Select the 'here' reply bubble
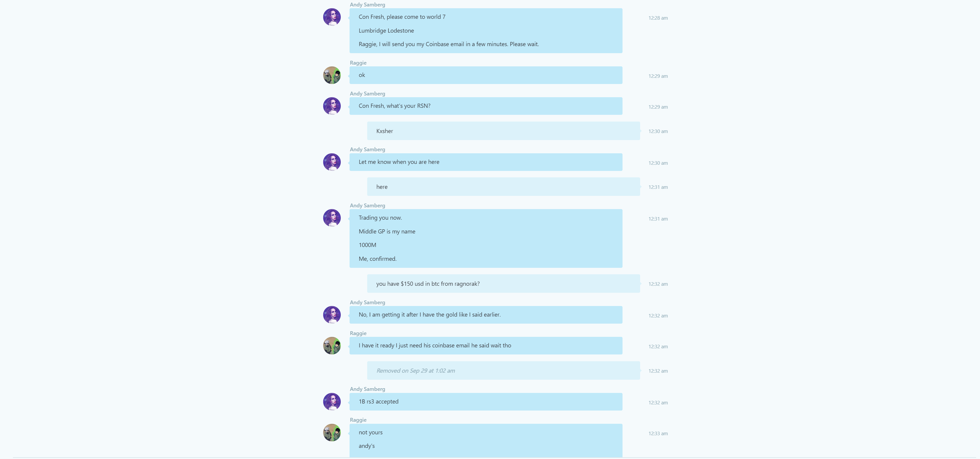The width and height of the screenshot is (980, 459). [503, 187]
